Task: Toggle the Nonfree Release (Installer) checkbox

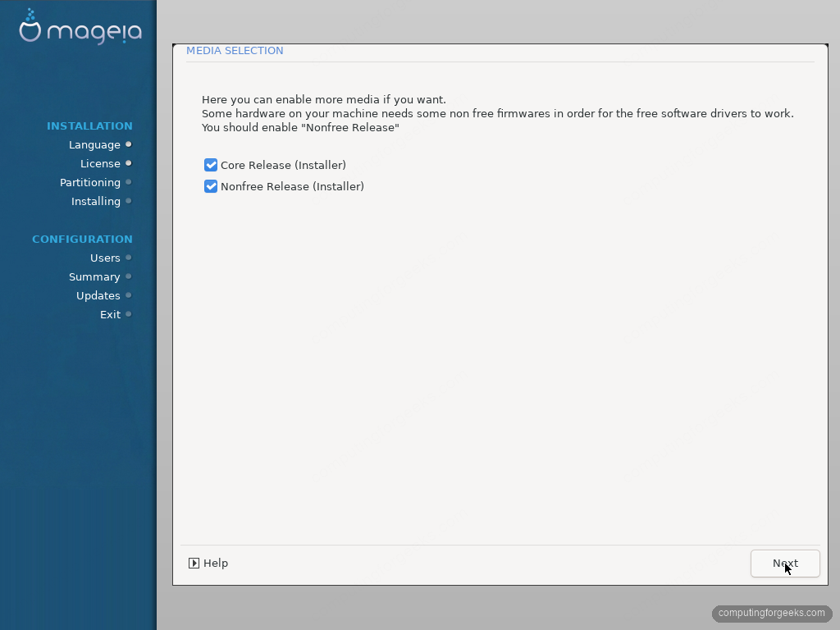Action: click(211, 186)
